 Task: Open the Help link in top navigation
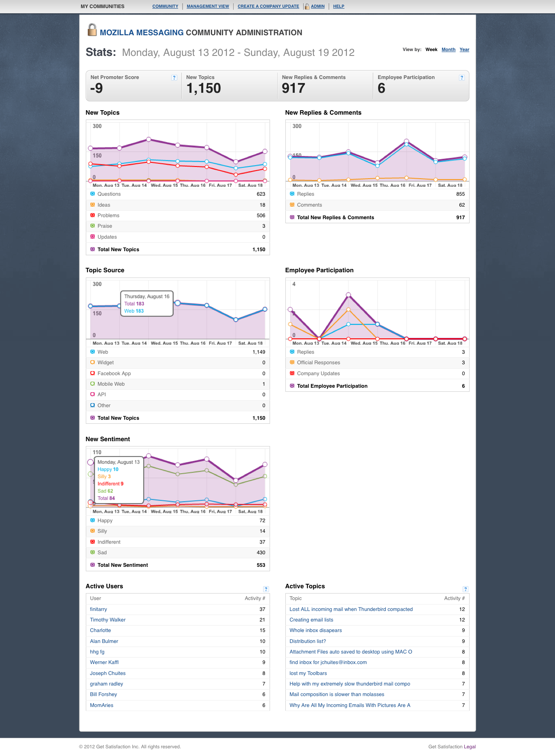tap(339, 6)
